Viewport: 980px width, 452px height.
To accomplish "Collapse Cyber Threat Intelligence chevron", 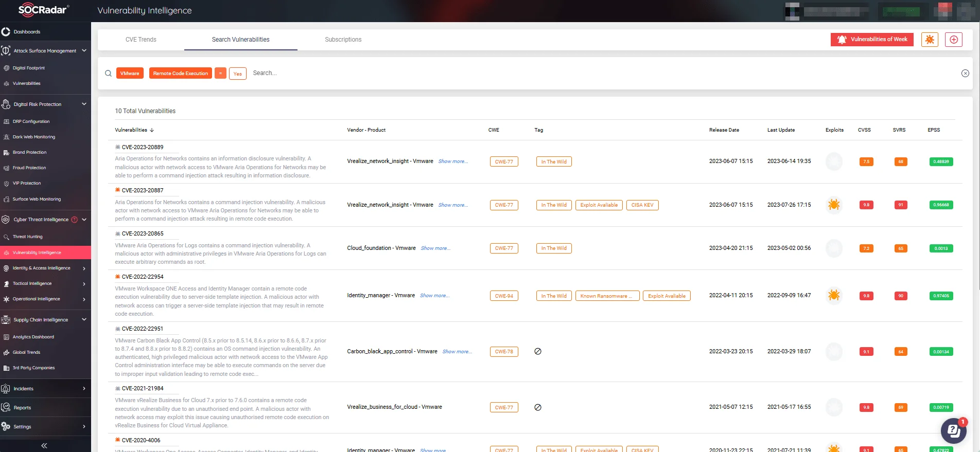I will point(84,220).
